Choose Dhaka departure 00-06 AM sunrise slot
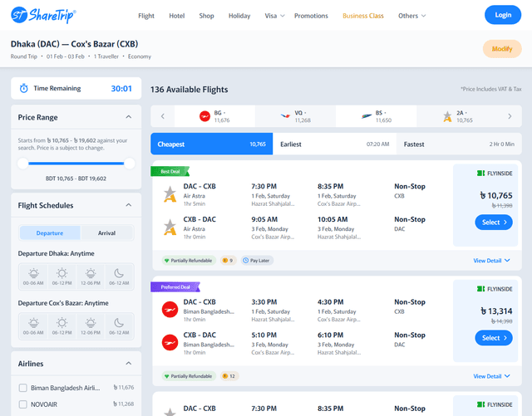The width and height of the screenshot is (532, 416). coord(33,277)
